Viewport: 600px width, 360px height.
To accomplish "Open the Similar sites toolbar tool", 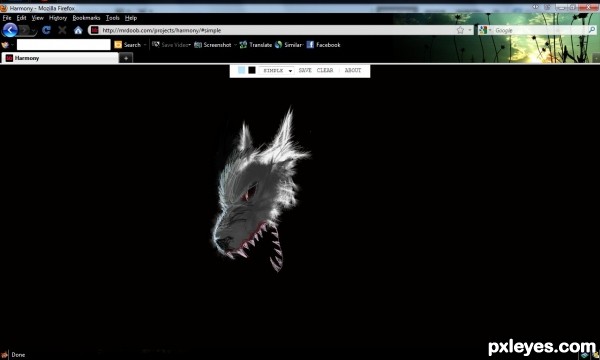I will (288, 45).
